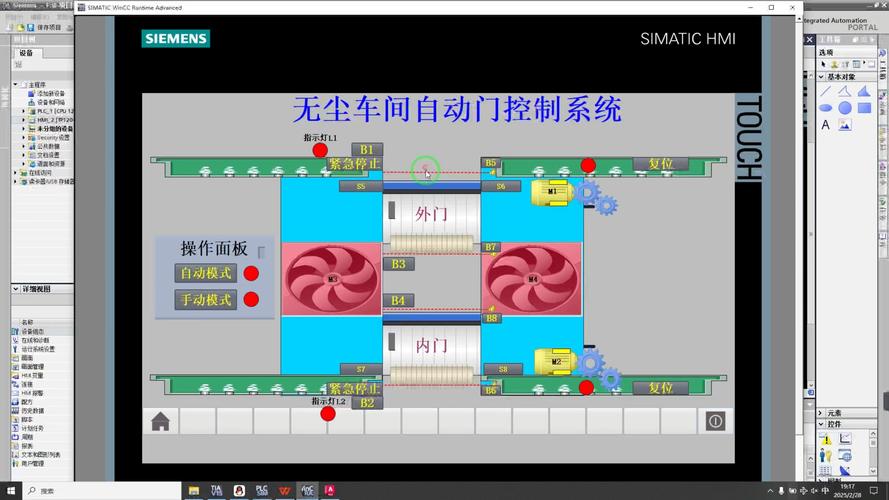Image resolution: width=889 pixels, height=500 pixels.
Task: Expand the PLC_1 node in project tree
Action: pyautogui.click(x=24, y=111)
